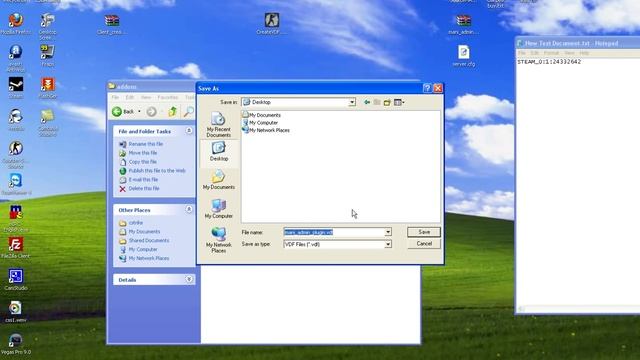This screenshot has height=360, width=640.
Task: Select the FileZilla Client desktop icon
Action: coord(16,248)
